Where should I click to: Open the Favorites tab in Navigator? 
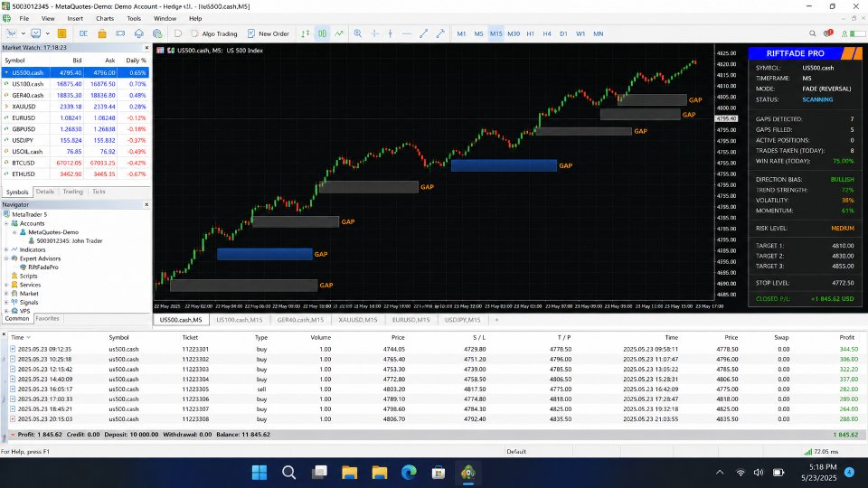pos(47,319)
